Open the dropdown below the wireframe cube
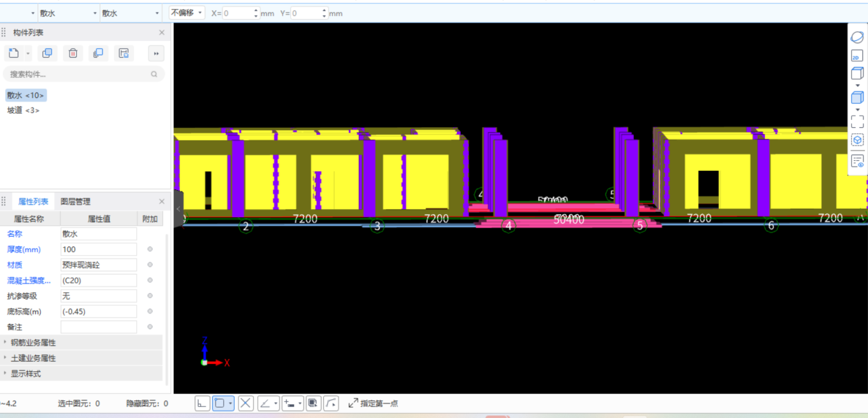 (858, 86)
